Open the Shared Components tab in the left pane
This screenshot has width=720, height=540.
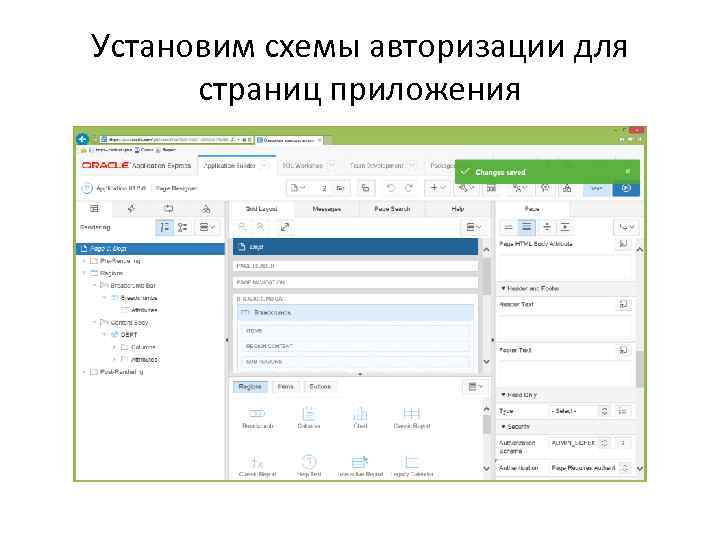(x=206, y=209)
